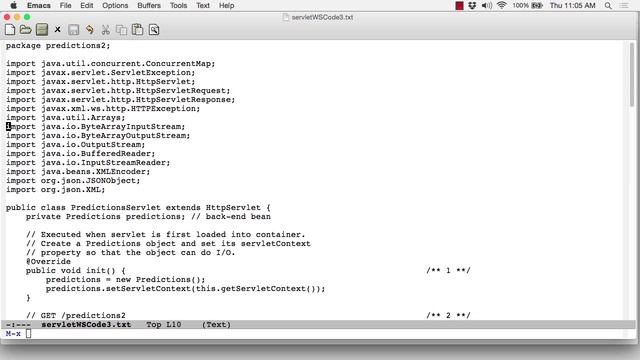Click the "private Predictions predictions" line
The width and height of the screenshot is (640, 360).
click(148, 216)
